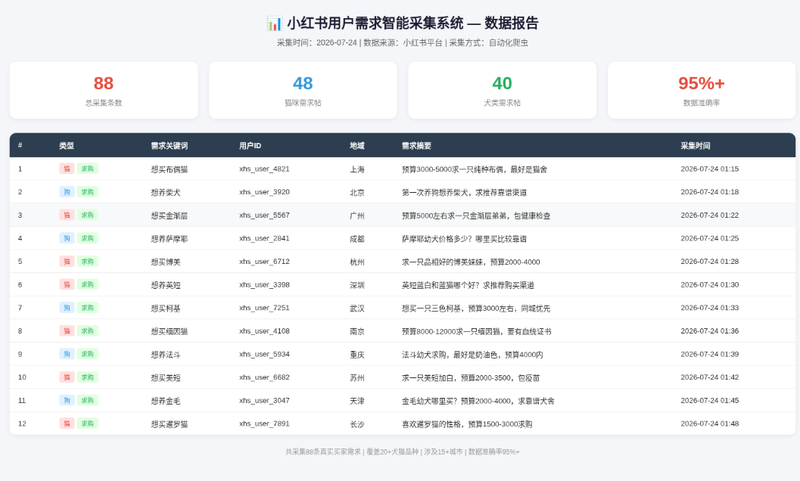Click user ID xhs_user_6682
Image resolution: width=800 pixels, height=481 pixels.
(x=264, y=377)
